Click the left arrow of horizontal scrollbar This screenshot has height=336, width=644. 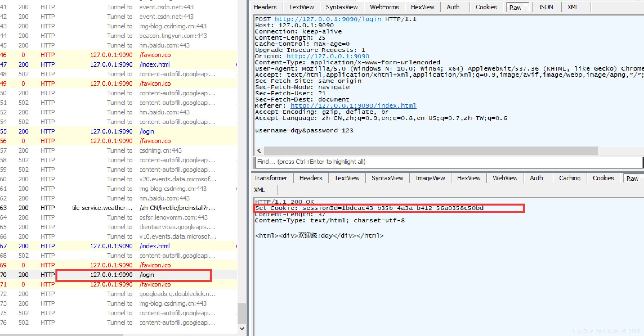(x=259, y=151)
